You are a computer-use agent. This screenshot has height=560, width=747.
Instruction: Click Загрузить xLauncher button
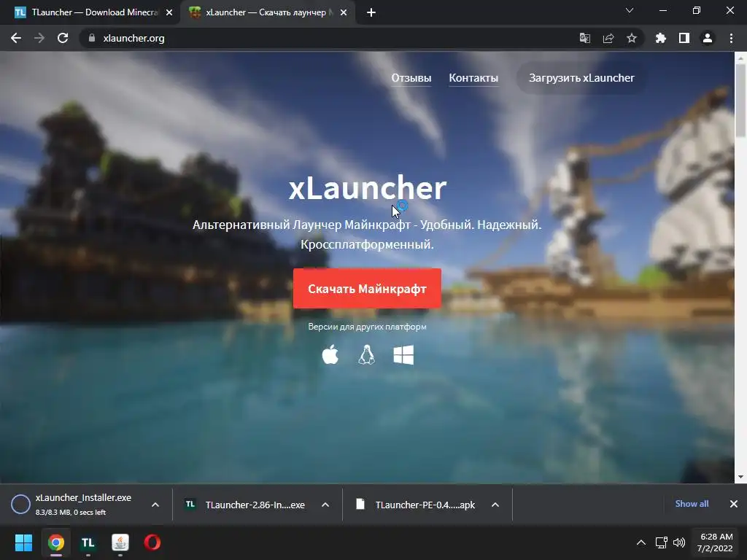click(x=581, y=77)
